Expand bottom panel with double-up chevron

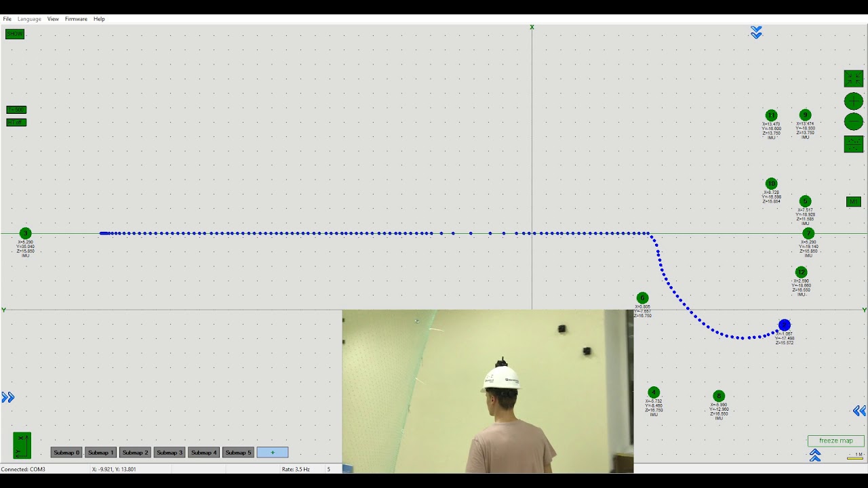pos(815,456)
